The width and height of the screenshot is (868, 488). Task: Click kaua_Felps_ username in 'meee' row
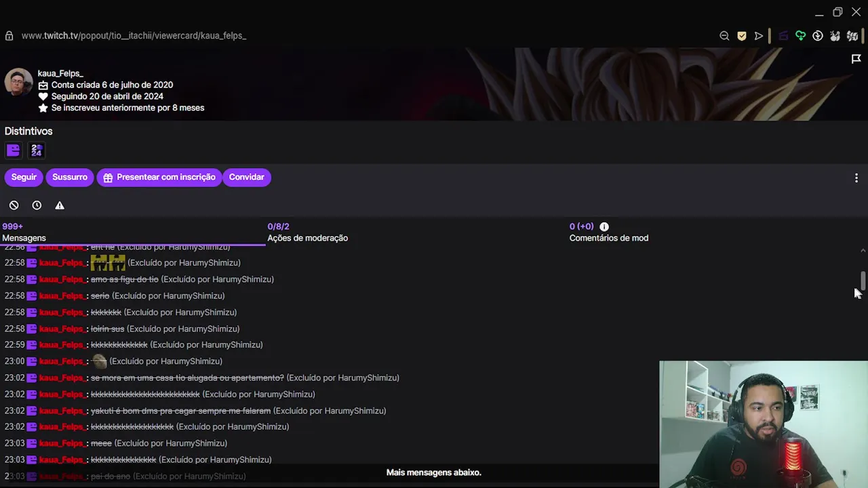(62, 443)
